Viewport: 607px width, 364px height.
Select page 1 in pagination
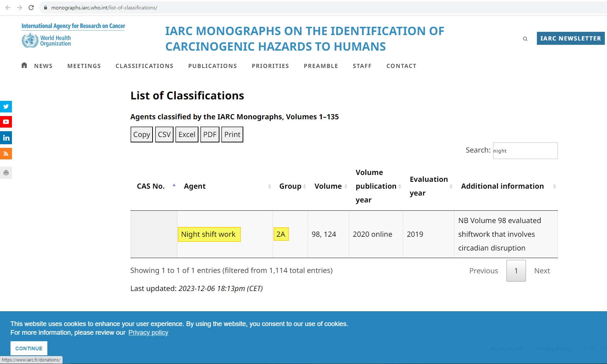[516, 271]
